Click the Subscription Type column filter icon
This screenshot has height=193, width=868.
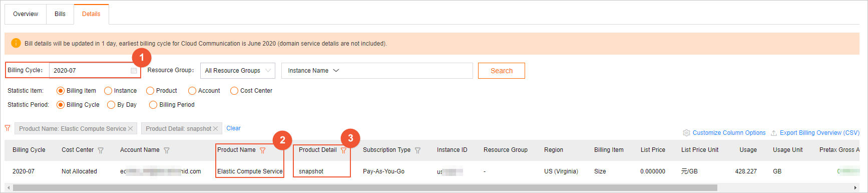tap(417, 150)
